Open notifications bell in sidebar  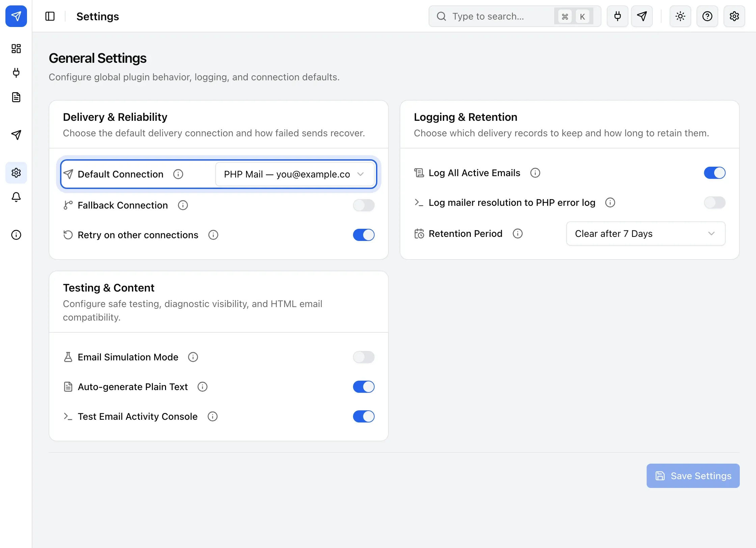click(x=16, y=197)
